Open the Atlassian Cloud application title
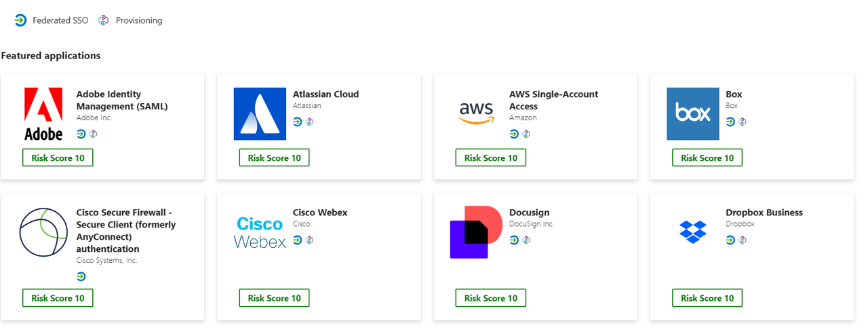Image resolution: width=868 pixels, height=330 pixels. point(325,94)
